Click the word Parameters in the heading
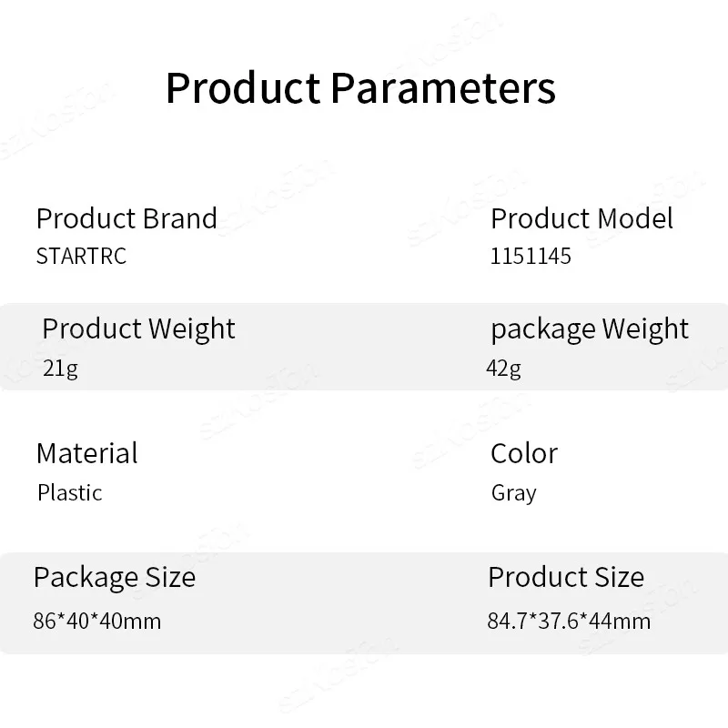This screenshot has height=728, width=728. (x=442, y=88)
